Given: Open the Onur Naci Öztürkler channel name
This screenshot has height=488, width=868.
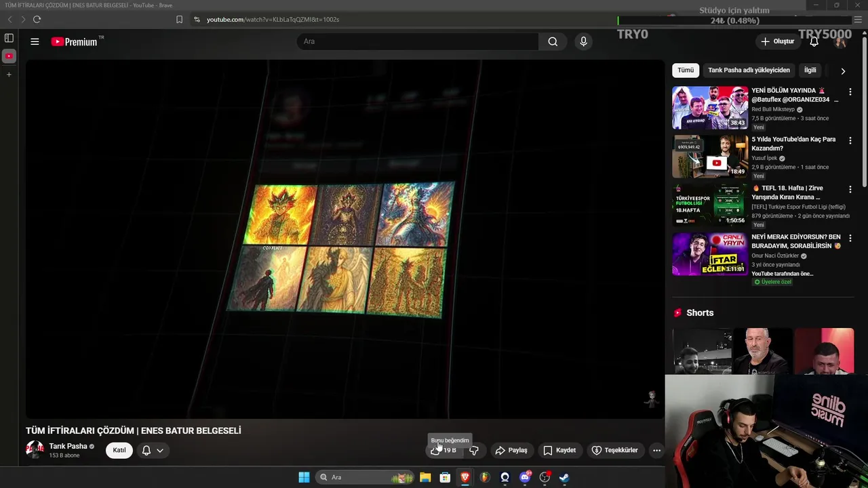Looking at the screenshot, I should (775, 256).
